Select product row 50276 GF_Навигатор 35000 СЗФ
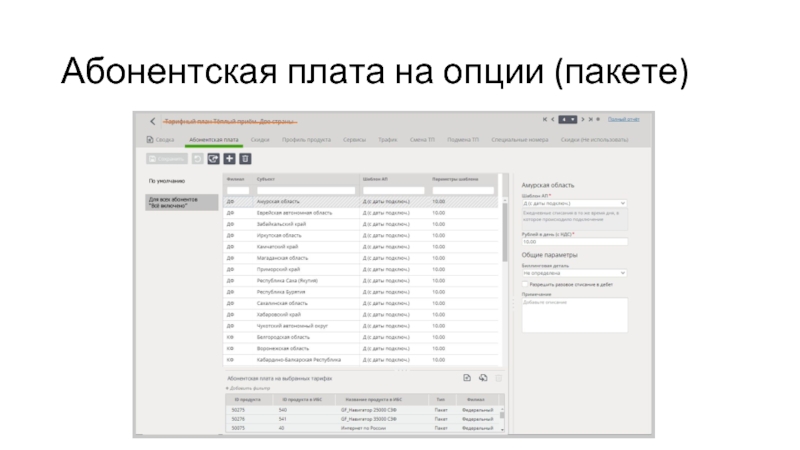Viewport: 800px width, 450px height. (x=363, y=419)
